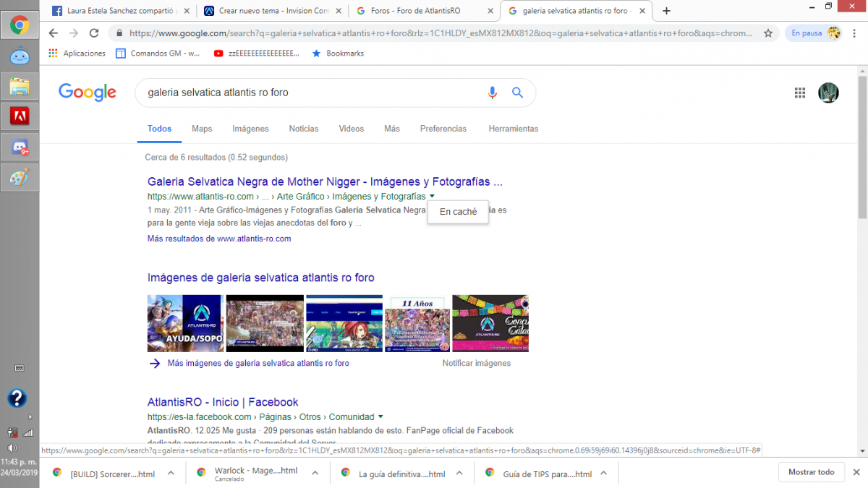Open AtlantisRO - Inicio | Facebook result
Viewport: 868px width, 488px height.
click(223, 402)
